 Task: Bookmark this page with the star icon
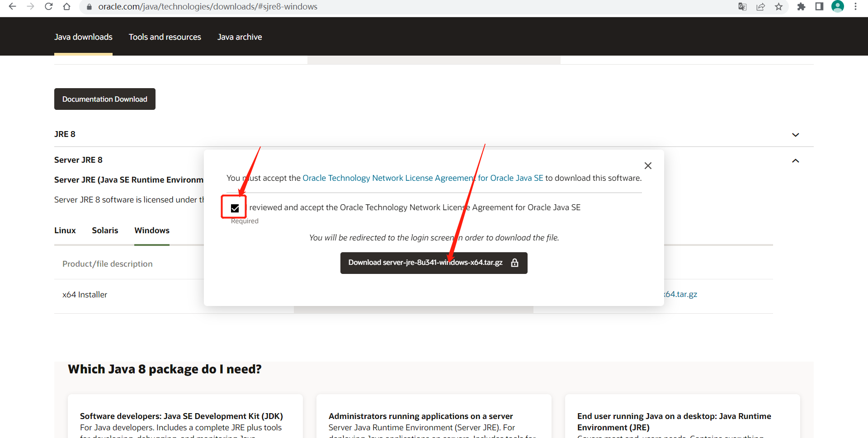point(778,6)
